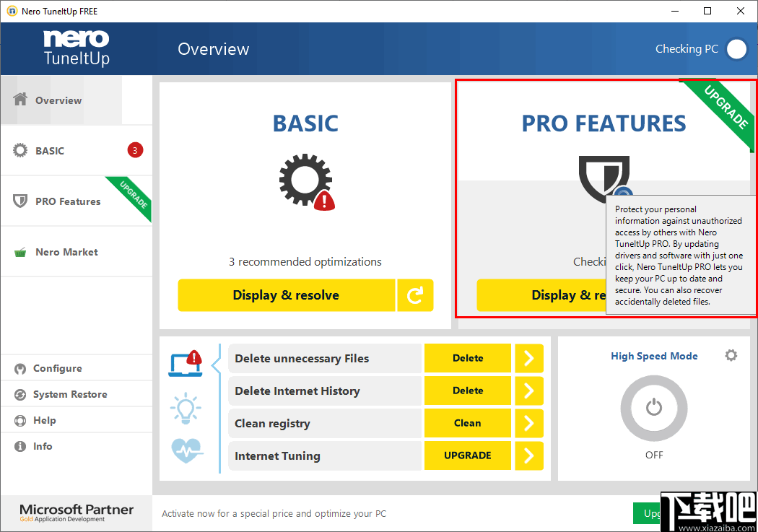
Task: Click the PRO FEATURES shield icon
Action: click(x=604, y=179)
